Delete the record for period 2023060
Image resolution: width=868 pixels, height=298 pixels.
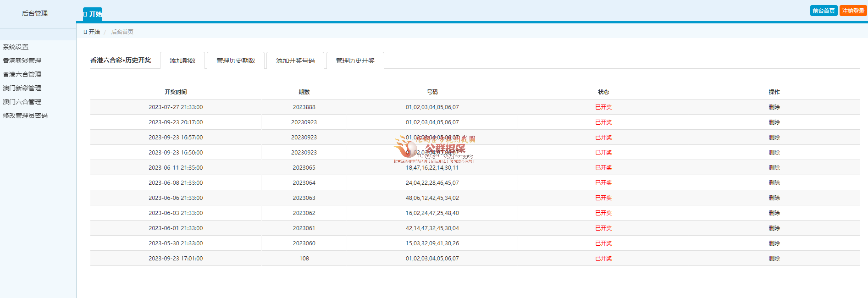click(x=774, y=243)
